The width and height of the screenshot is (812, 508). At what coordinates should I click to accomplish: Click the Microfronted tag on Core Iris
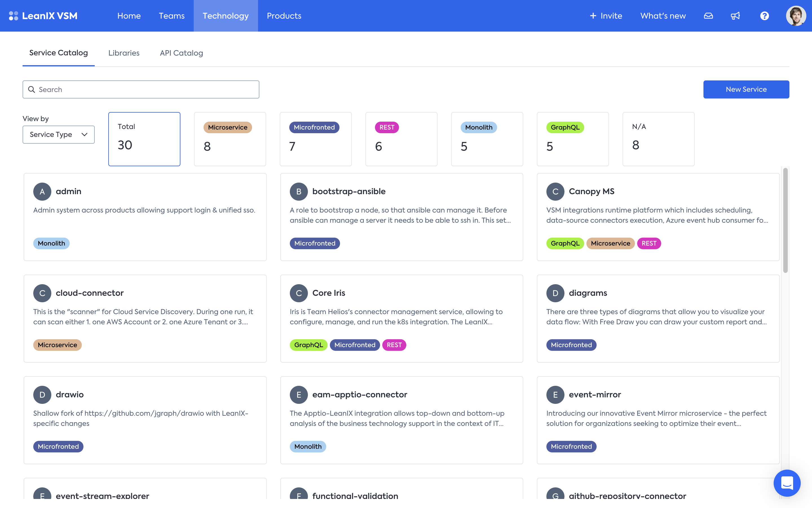pyautogui.click(x=355, y=345)
